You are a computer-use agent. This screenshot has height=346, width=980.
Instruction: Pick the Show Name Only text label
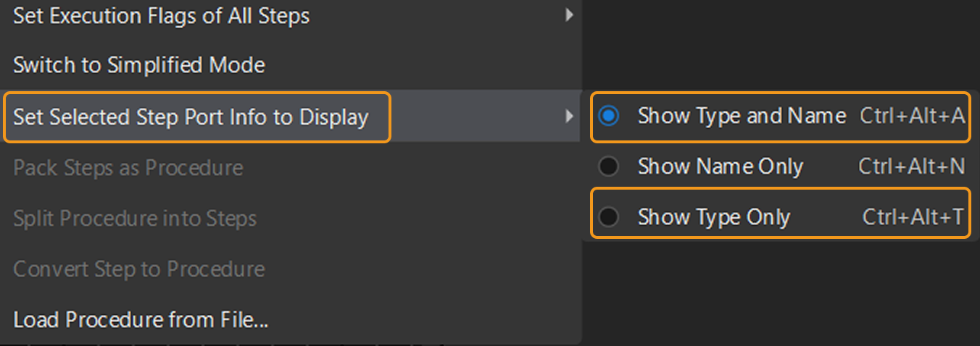(720, 166)
